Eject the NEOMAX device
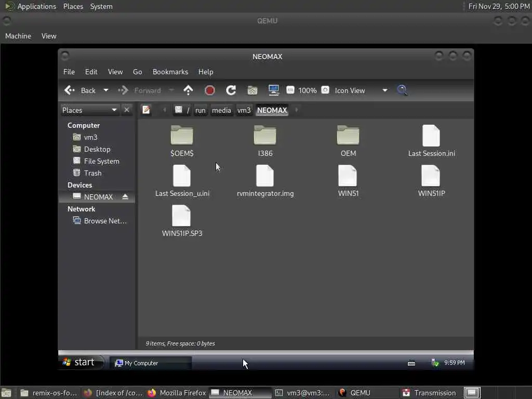The image size is (532, 399). tap(125, 197)
